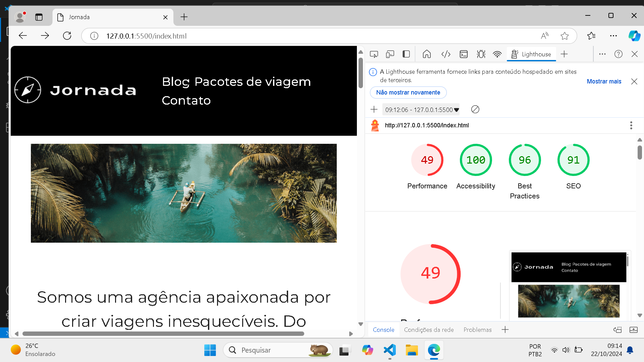
Task: Click the page vertical scrollbar thumb
Action: 361,73
